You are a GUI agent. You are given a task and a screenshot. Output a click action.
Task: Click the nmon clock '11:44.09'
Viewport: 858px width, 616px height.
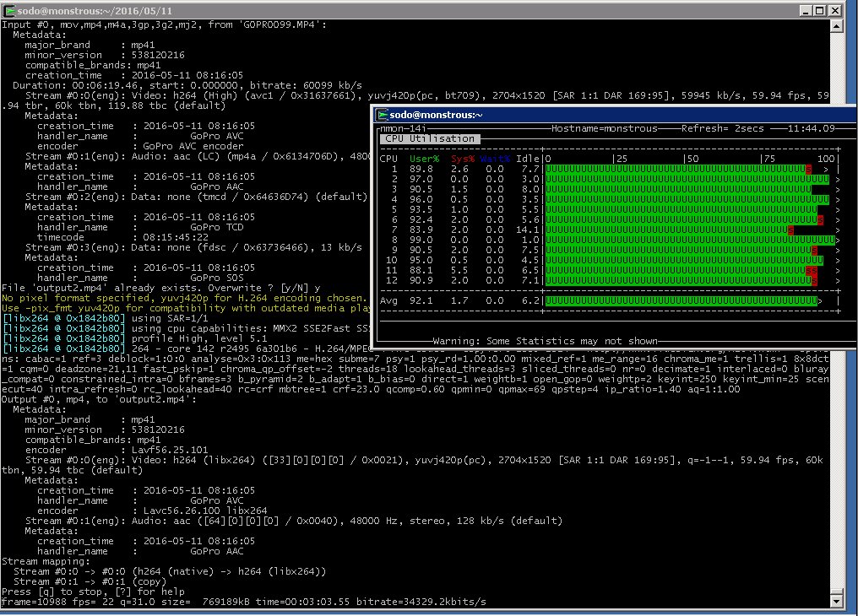[x=812, y=128]
